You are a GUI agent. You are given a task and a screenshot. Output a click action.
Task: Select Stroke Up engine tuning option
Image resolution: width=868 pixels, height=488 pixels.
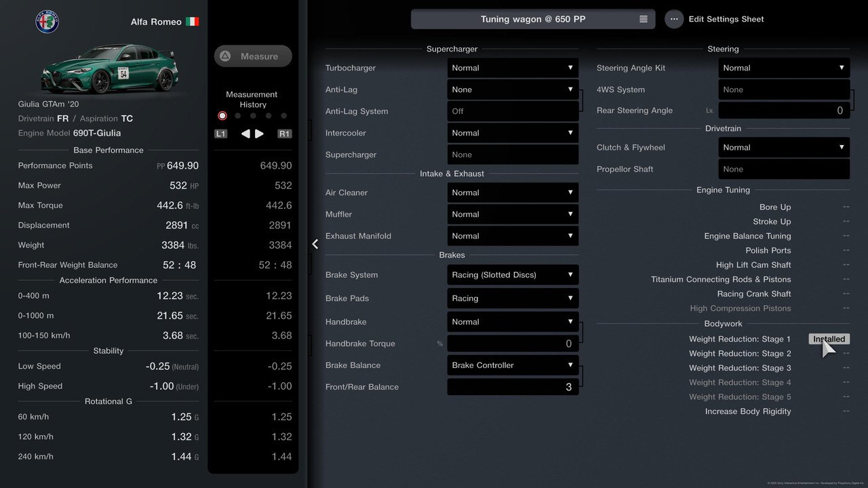coord(772,222)
